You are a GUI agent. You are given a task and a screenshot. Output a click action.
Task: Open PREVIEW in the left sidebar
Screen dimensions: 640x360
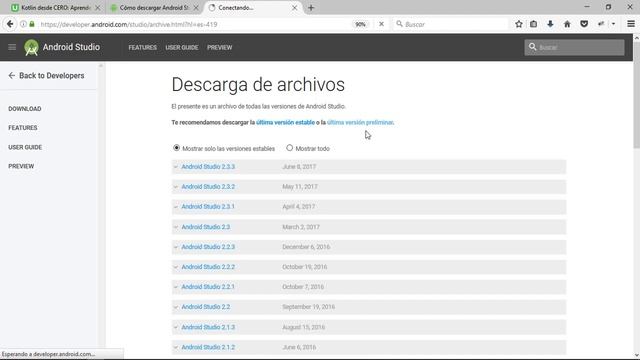click(x=21, y=166)
